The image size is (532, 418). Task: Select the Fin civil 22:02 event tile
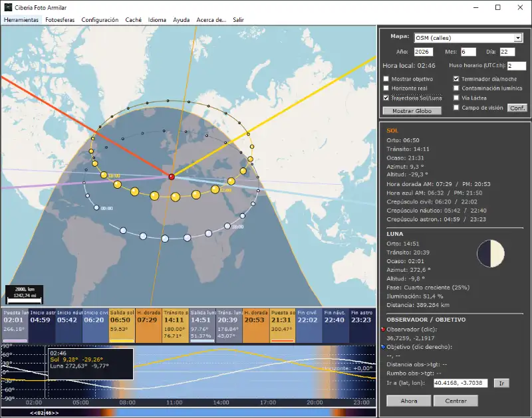pyautogui.click(x=309, y=326)
